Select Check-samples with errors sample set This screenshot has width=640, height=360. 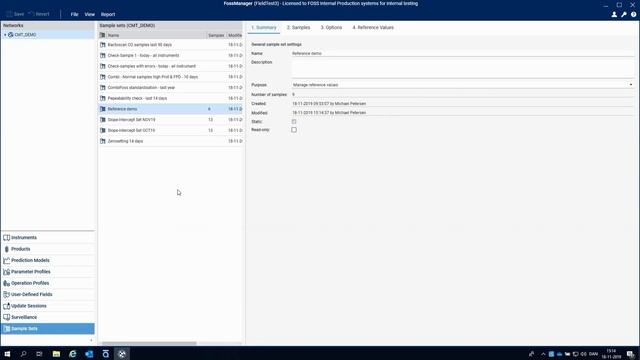171,66
